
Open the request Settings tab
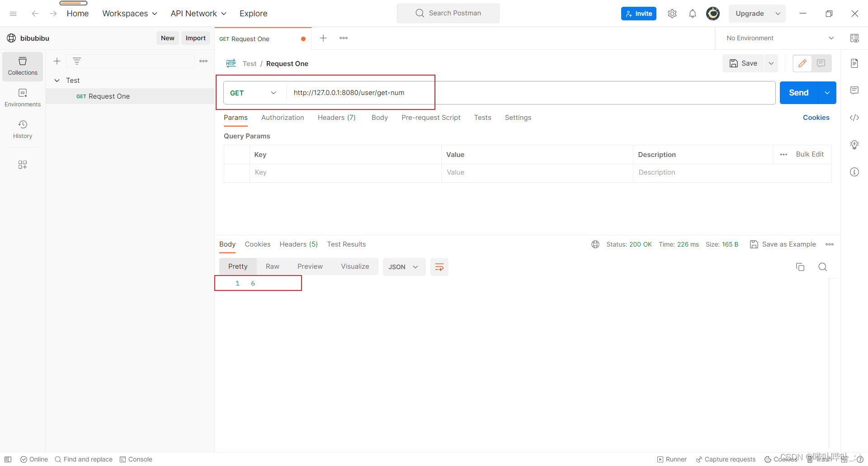(x=518, y=118)
